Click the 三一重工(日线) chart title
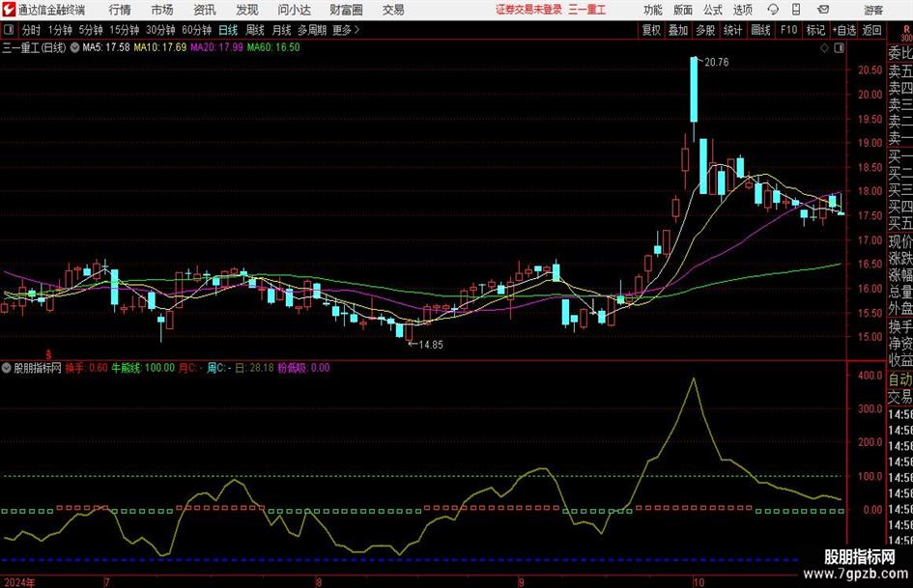913x588 pixels. 35,47
